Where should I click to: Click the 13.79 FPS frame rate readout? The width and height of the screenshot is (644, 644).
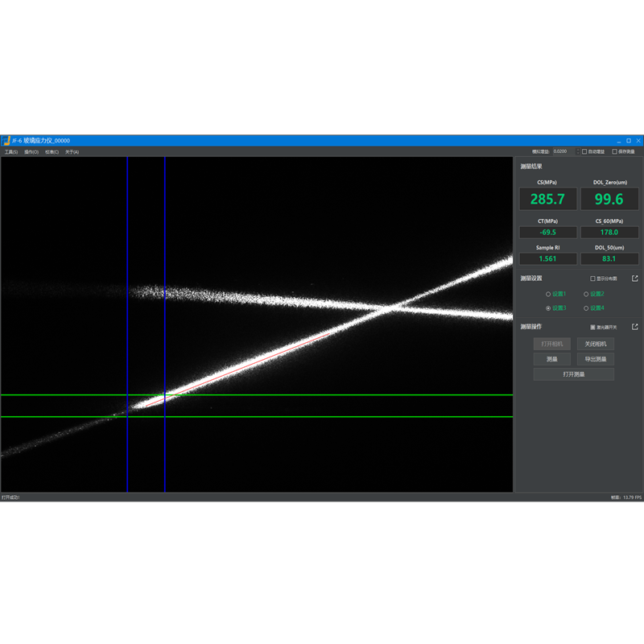pyautogui.click(x=632, y=497)
